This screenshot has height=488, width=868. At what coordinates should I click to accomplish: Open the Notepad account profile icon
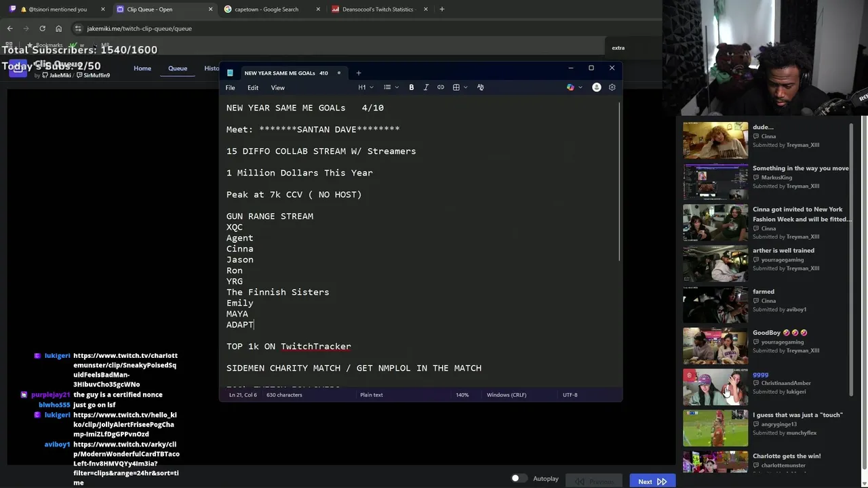click(x=597, y=87)
